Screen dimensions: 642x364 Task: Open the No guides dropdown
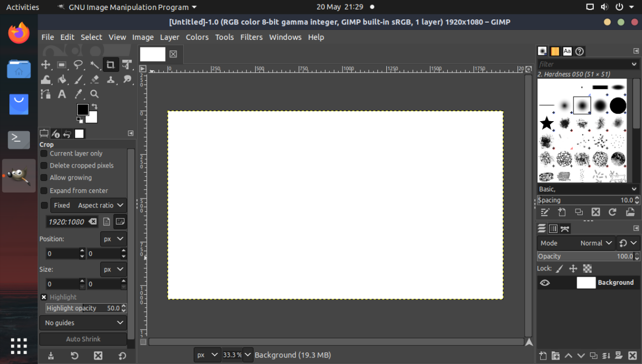(82, 323)
